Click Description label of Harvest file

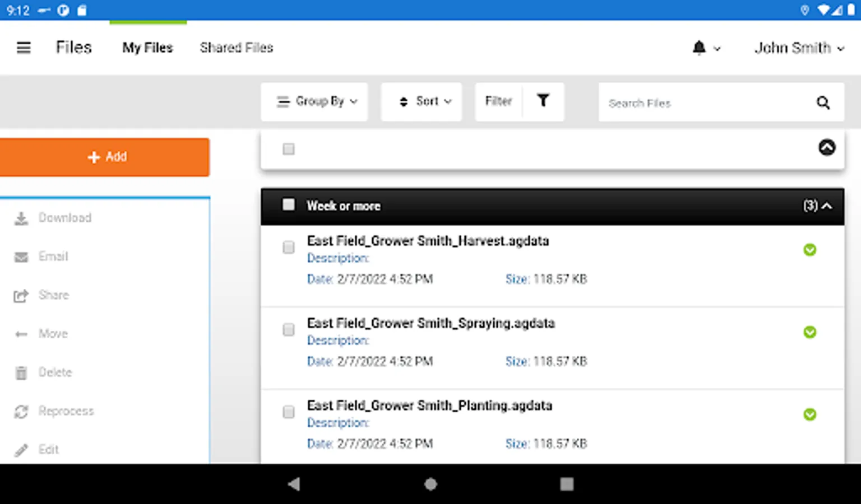point(338,258)
